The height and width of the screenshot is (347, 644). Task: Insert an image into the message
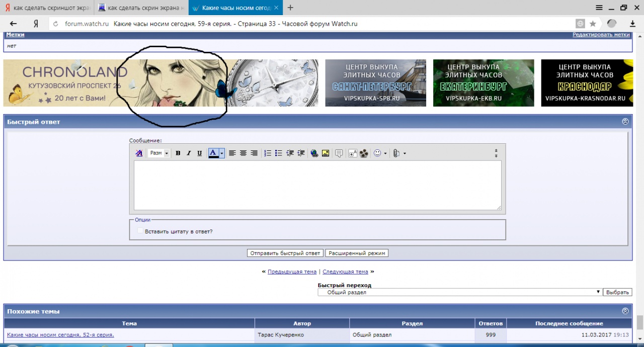pos(326,153)
